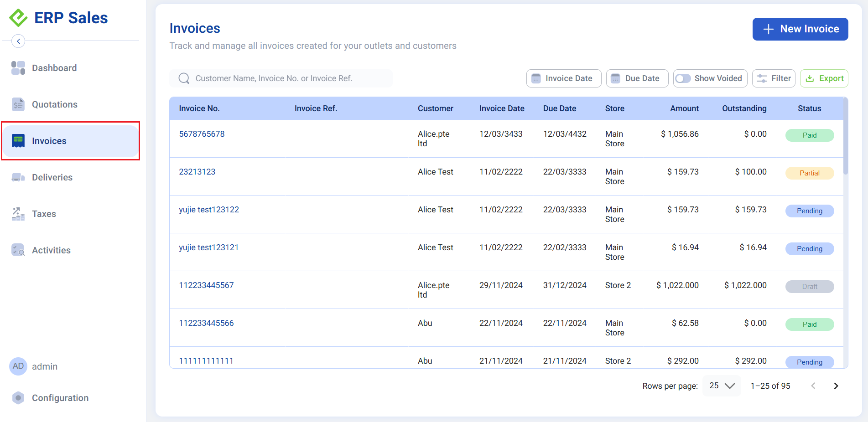Click the Invoices sidebar icon
The height and width of the screenshot is (422, 868).
click(18, 140)
